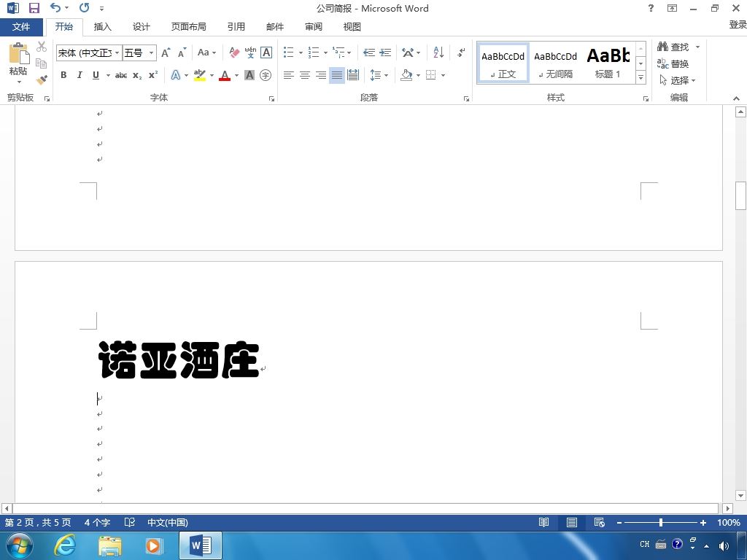Apply red font color

tap(225, 75)
